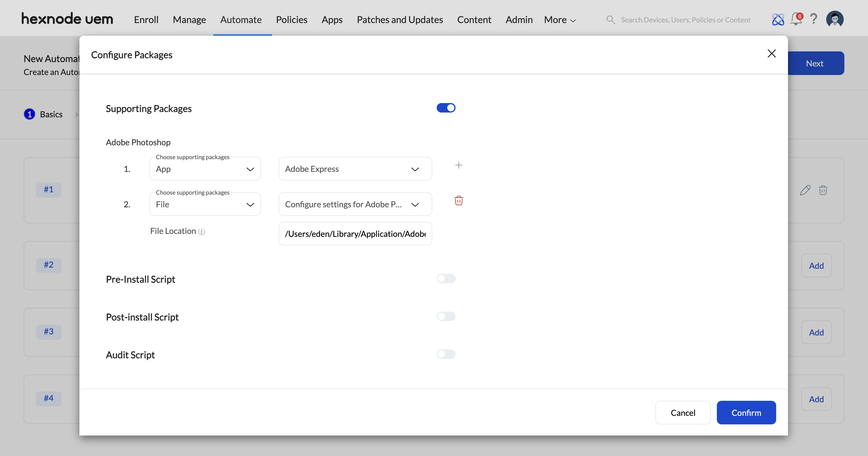Click the search devices input field
The image size is (868, 456).
685,19
